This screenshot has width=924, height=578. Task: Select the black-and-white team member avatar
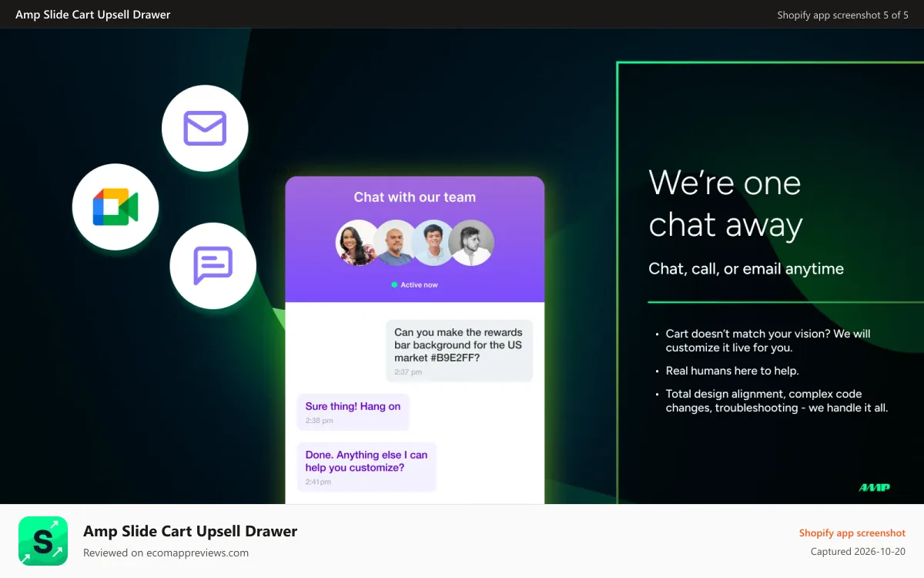(x=471, y=243)
